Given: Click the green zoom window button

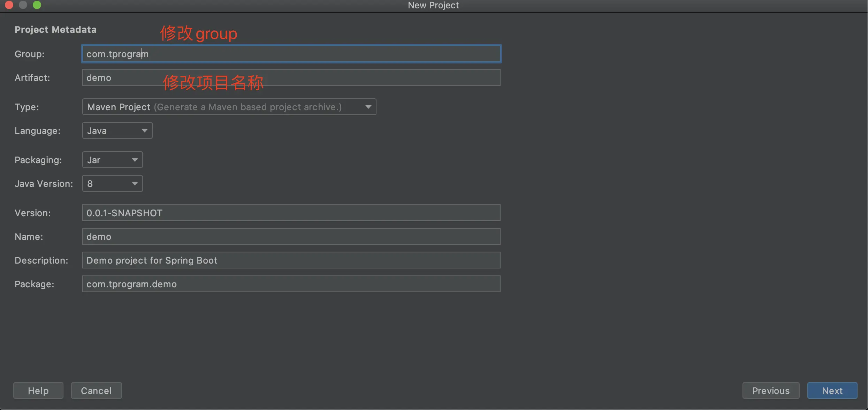Looking at the screenshot, I should (x=37, y=5).
